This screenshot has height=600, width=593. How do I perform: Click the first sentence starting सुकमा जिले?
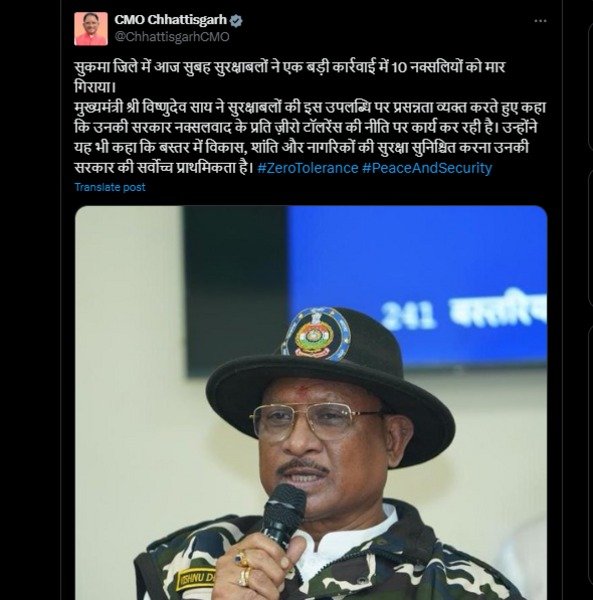pos(290,77)
